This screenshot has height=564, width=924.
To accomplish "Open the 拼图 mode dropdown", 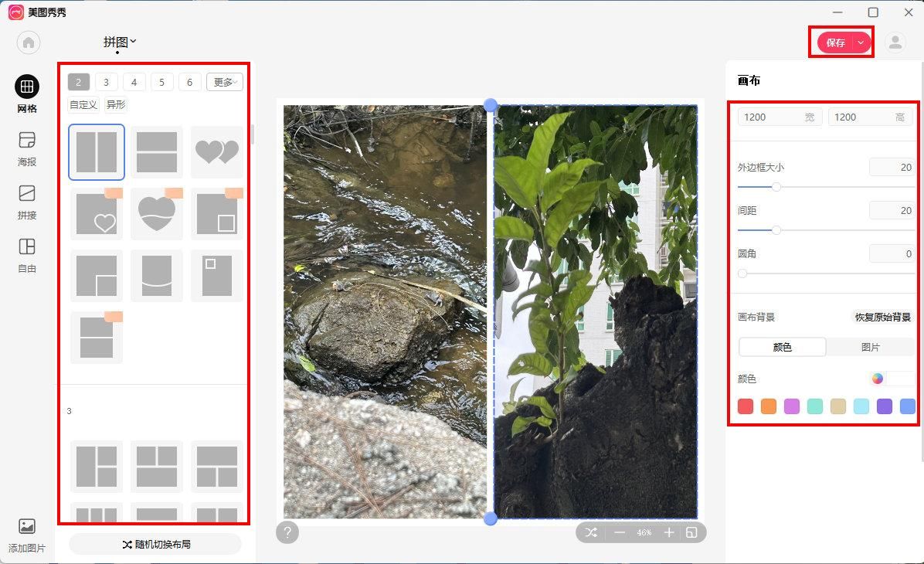I will (x=120, y=42).
